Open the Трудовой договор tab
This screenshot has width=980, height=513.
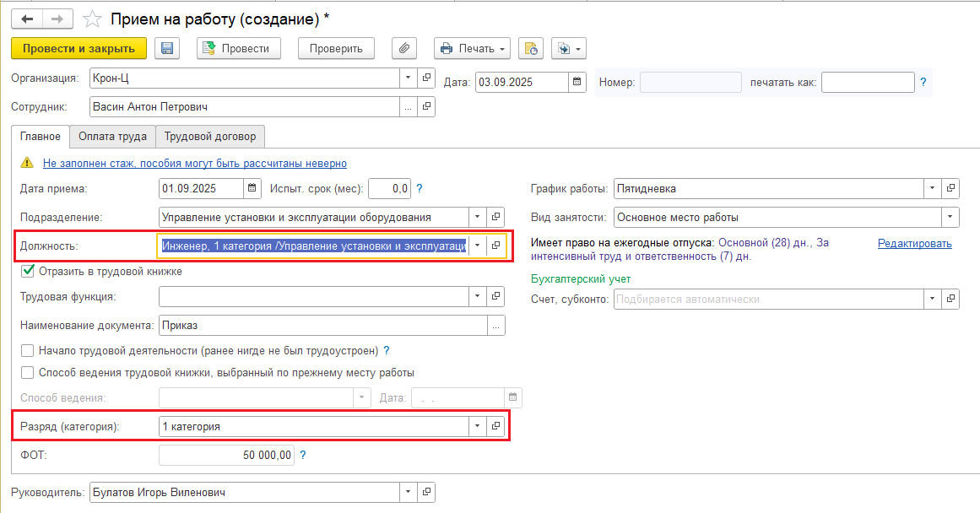[211, 136]
